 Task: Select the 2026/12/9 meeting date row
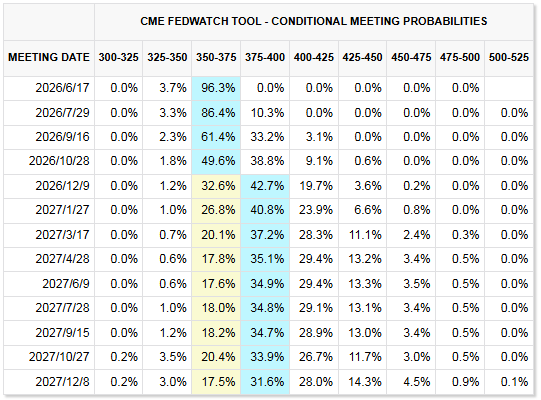click(x=268, y=186)
